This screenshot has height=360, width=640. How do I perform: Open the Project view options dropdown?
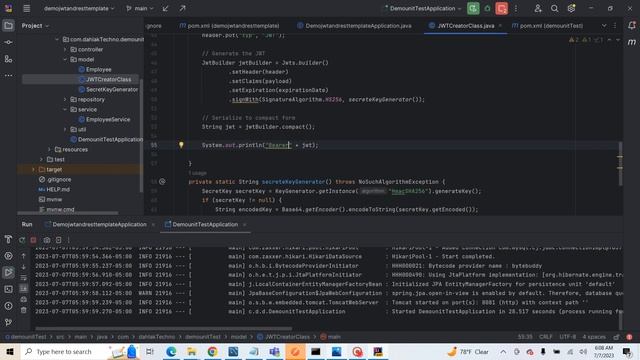[x=35, y=26]
